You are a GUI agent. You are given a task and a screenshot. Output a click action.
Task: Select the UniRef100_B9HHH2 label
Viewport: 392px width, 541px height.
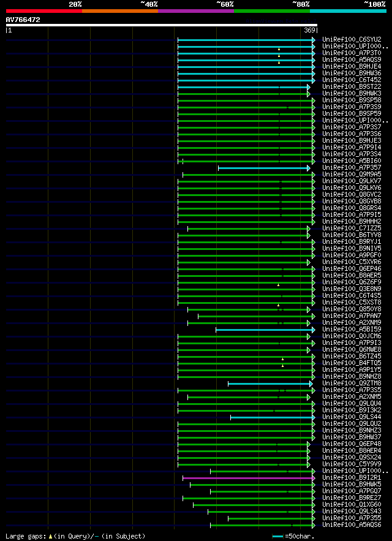pyautogui.click(x=352, y=221)
